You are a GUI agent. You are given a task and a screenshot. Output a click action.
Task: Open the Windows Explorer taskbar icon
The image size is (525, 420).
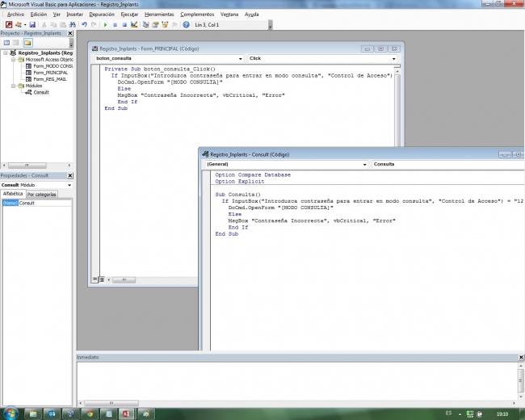pyautogui.click(x=33, y=414)
